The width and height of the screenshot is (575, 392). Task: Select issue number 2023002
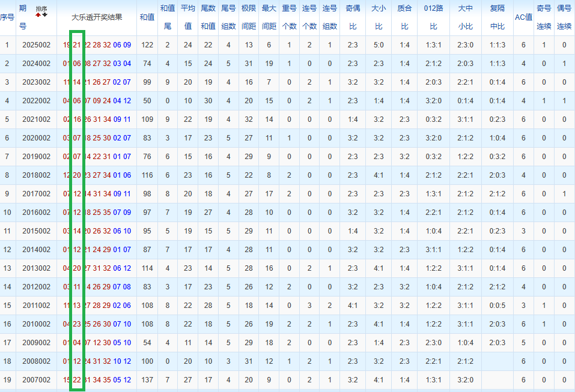coord(36,82)
